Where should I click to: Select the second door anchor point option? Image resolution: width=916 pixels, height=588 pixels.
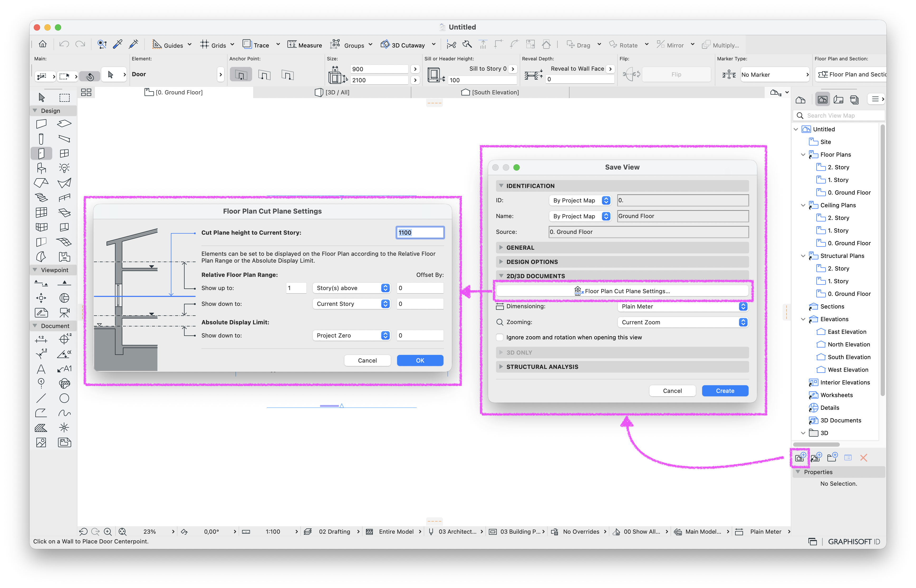pos(264,74)
